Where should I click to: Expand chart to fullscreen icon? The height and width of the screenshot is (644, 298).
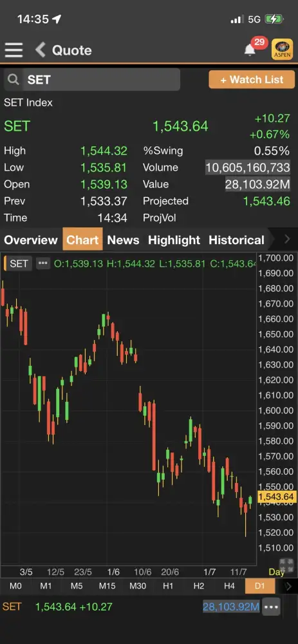click(x=286, y=565)
